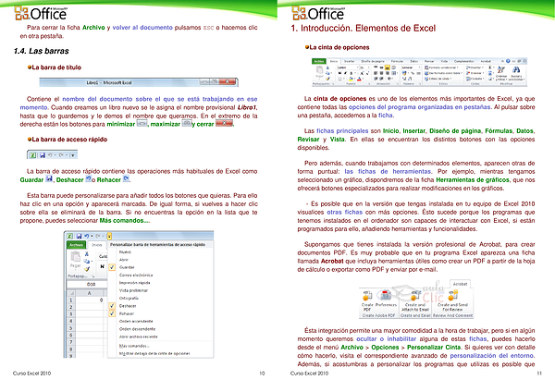Click Create and Attach to Email icon

point(414,294)
